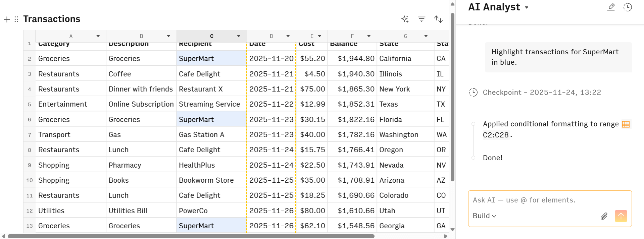Click the Checkpoint 2025-11-24 entry

click(x=542, y=93)
